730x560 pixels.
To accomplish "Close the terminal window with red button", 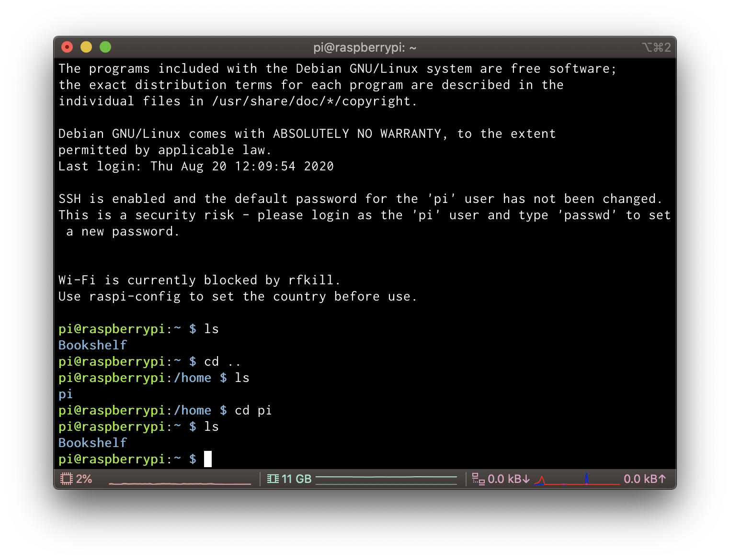I will pos(67,47).
